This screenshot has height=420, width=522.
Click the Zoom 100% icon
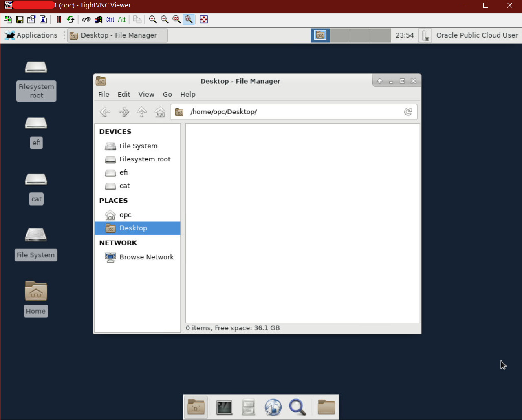[x=176, y=20]
